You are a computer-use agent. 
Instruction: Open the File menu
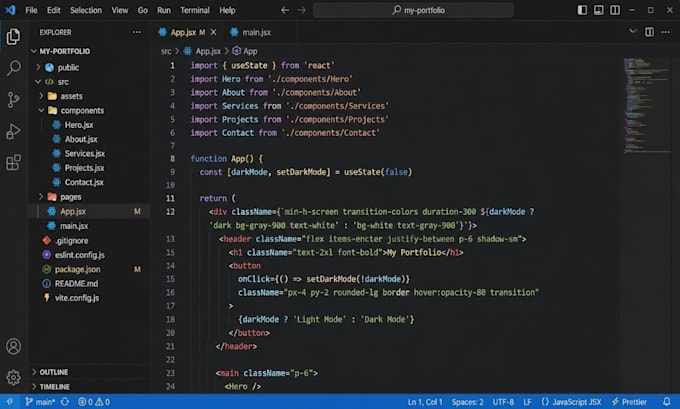pos(31,10)
